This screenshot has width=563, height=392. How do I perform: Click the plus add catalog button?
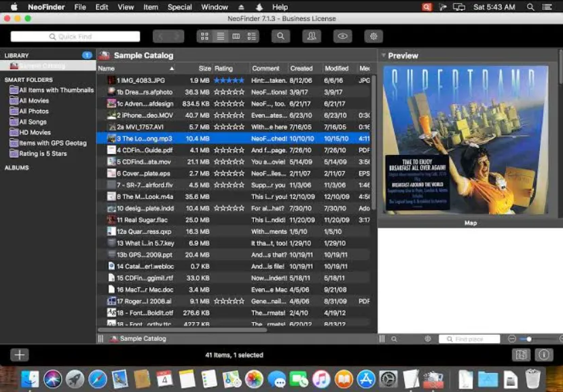point(20,355)
